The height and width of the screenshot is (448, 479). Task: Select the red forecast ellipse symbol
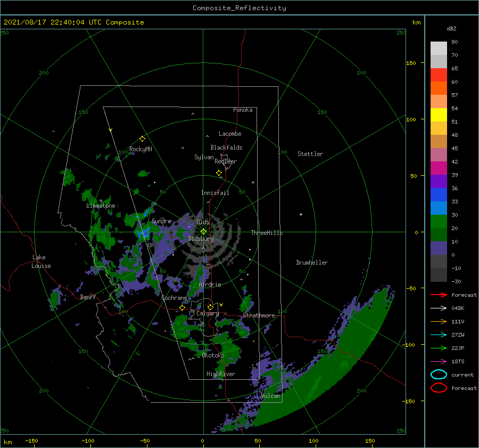[439, 388]
